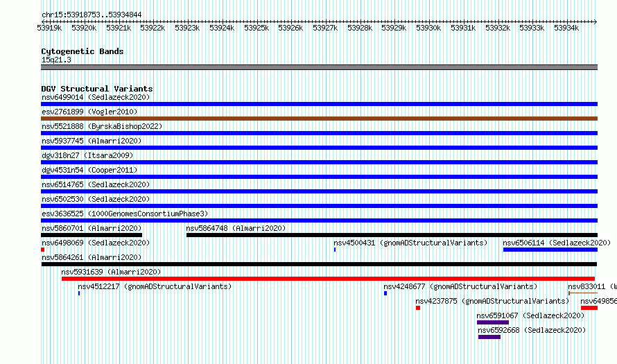Click the esv3636525 (1000GenomesConsortiumPhase3) label

coord(125,214)
